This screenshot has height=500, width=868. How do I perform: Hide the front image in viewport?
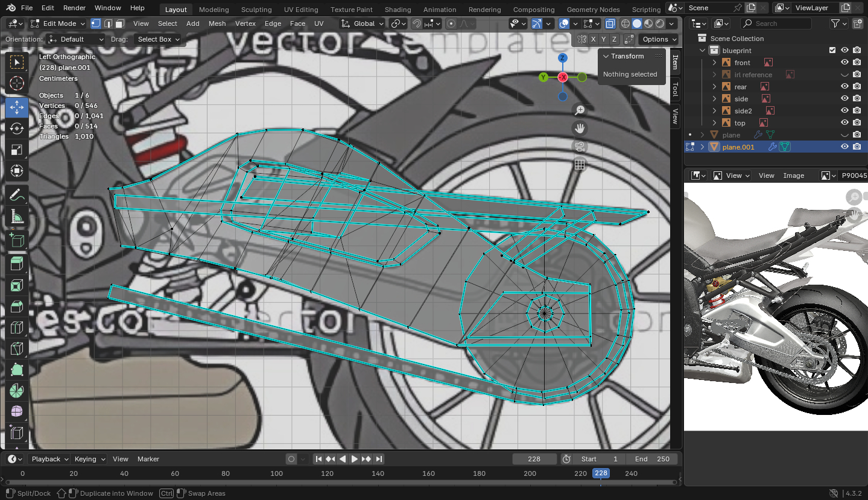(x=844, y=63)
